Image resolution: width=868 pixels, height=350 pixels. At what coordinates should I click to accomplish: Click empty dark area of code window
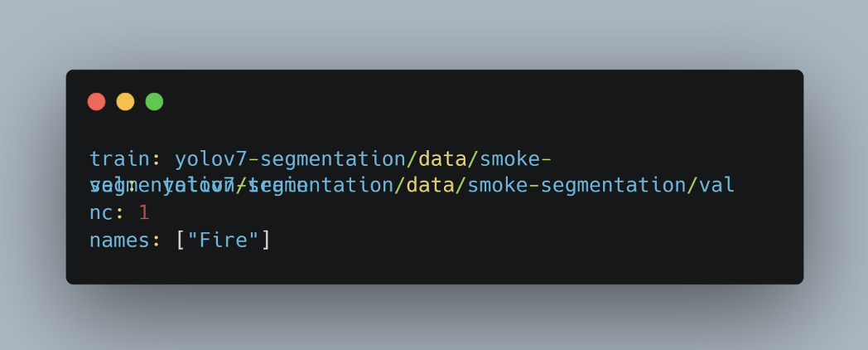coord(553,244)
